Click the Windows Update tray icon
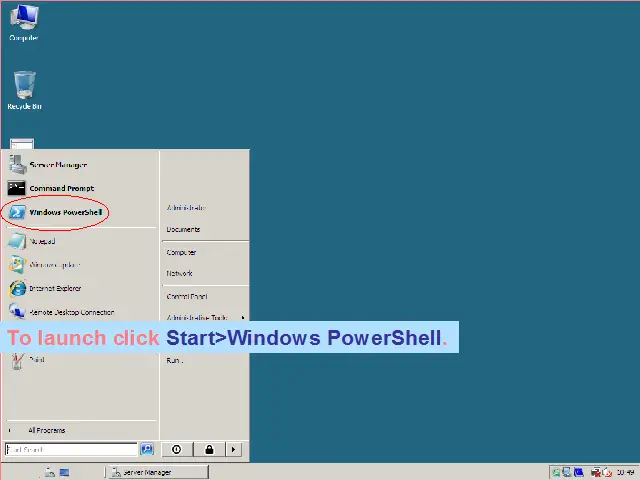This screenshot has width=640, height=480. [x=556, y=472]
